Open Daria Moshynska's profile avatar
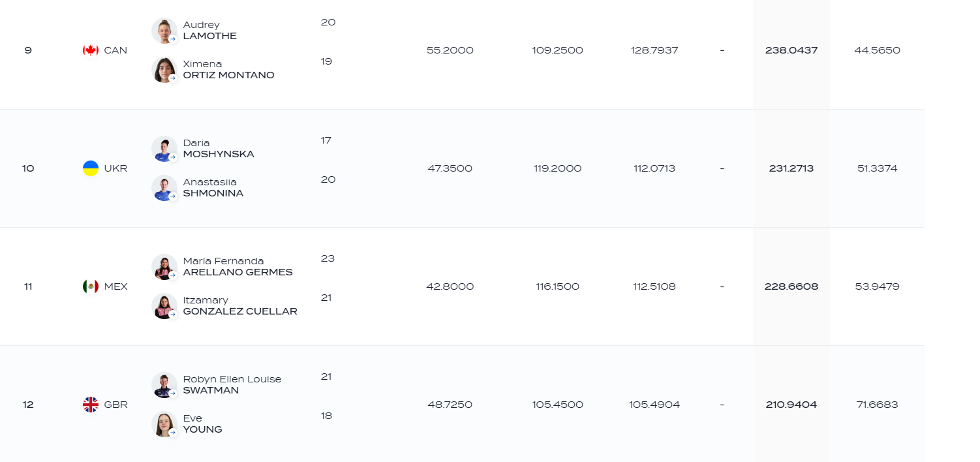This screenshot has width=980, height=462. [x=164, y=149]
